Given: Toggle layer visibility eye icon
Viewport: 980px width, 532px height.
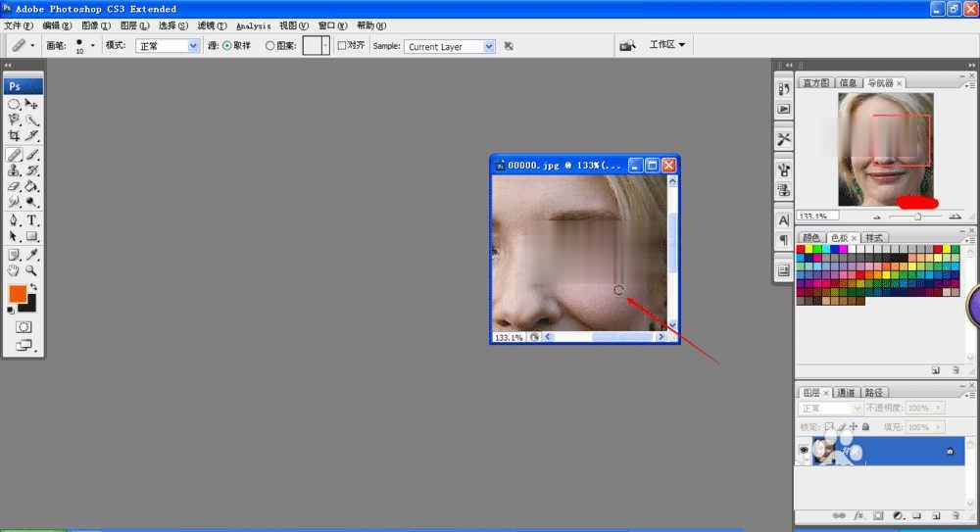Looking at the screenshot, I should [804, 451].
